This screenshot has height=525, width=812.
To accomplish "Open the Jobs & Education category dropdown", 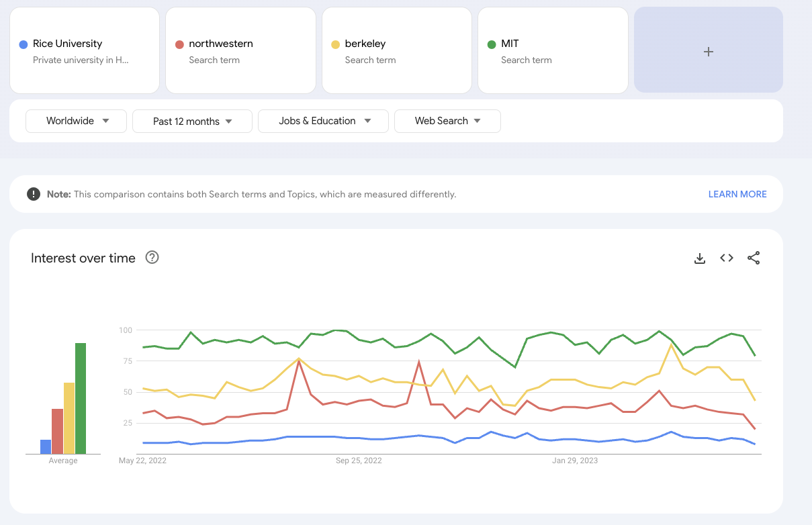I will (323, 121).
